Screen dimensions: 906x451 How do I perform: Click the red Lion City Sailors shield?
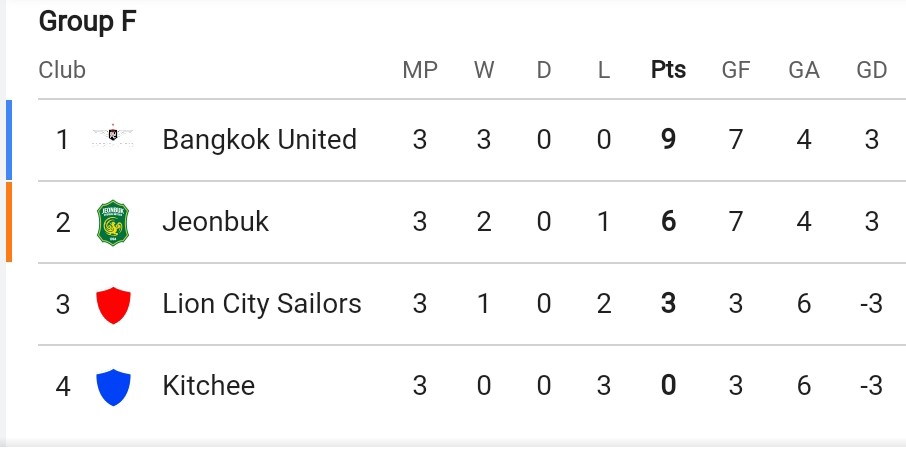click(113, 305)
